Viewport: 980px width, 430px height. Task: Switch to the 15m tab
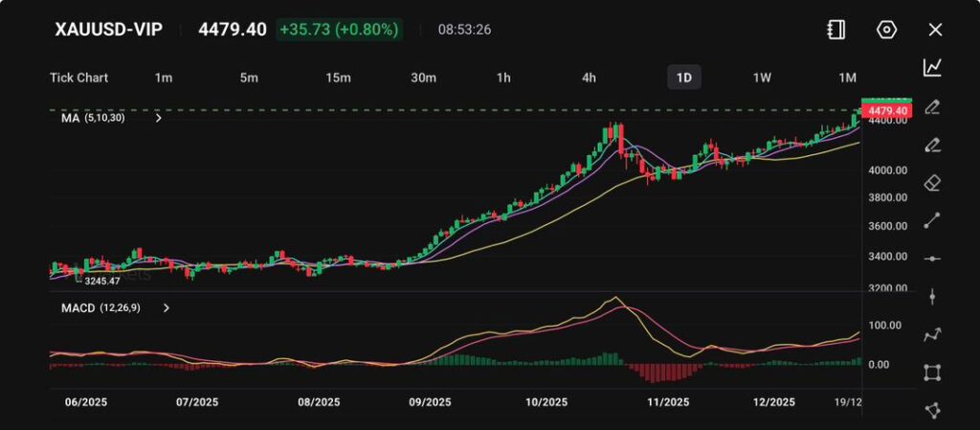[337, 78]
